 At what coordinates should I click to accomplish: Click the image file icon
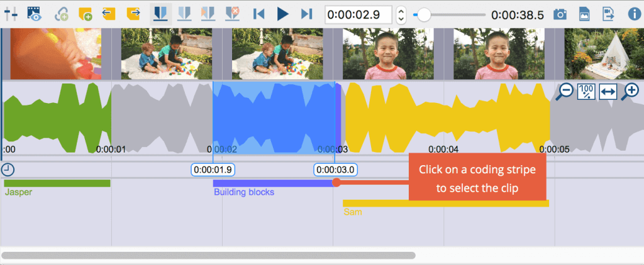click(584, 14)
